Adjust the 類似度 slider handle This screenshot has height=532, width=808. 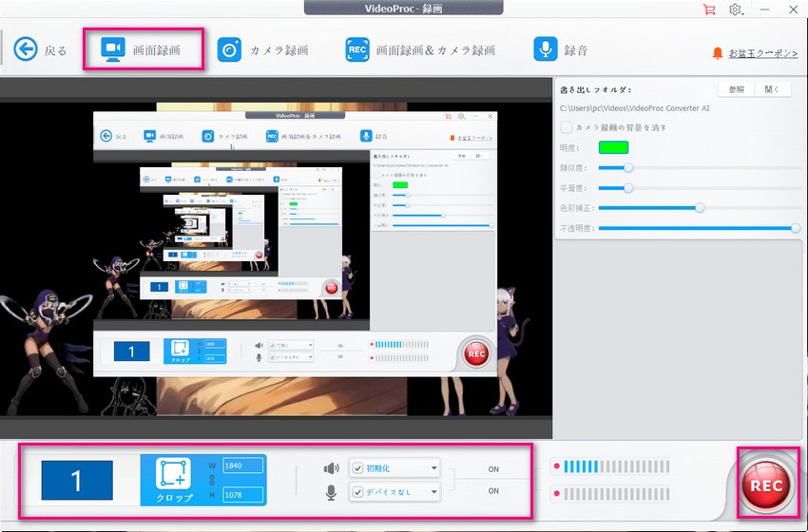tap(628, 168)
